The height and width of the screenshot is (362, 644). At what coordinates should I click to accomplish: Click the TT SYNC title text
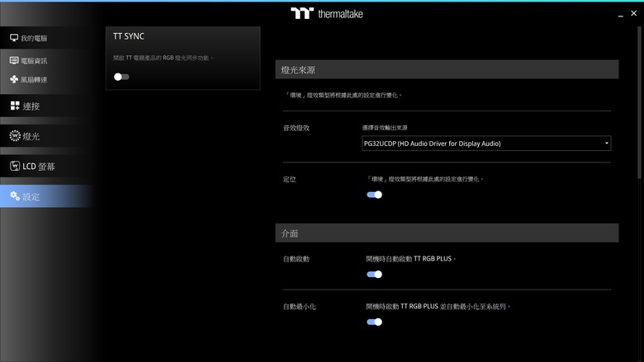click(x=129, y=36)
